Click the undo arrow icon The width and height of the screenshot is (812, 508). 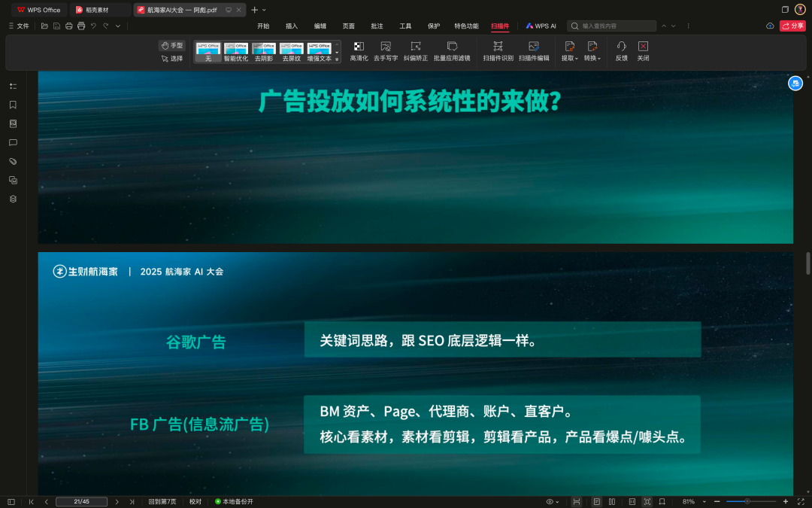[x=94, y=26]
